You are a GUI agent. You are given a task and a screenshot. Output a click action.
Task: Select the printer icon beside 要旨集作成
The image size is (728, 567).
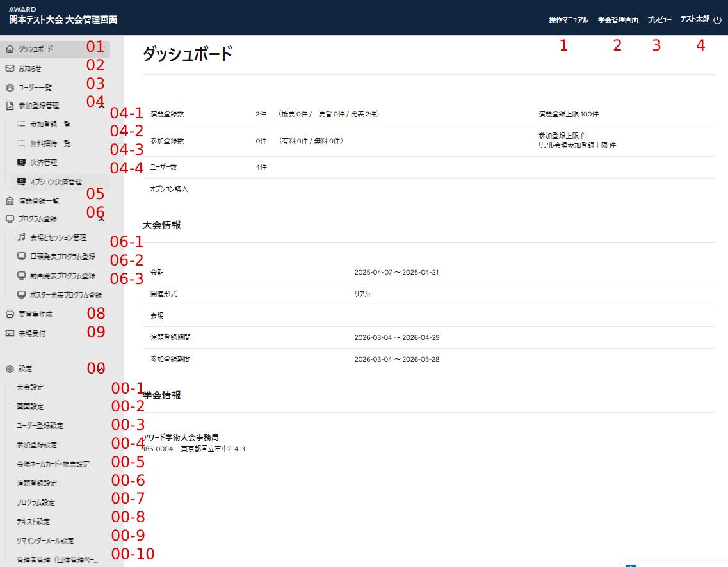(x=10, y=314)
